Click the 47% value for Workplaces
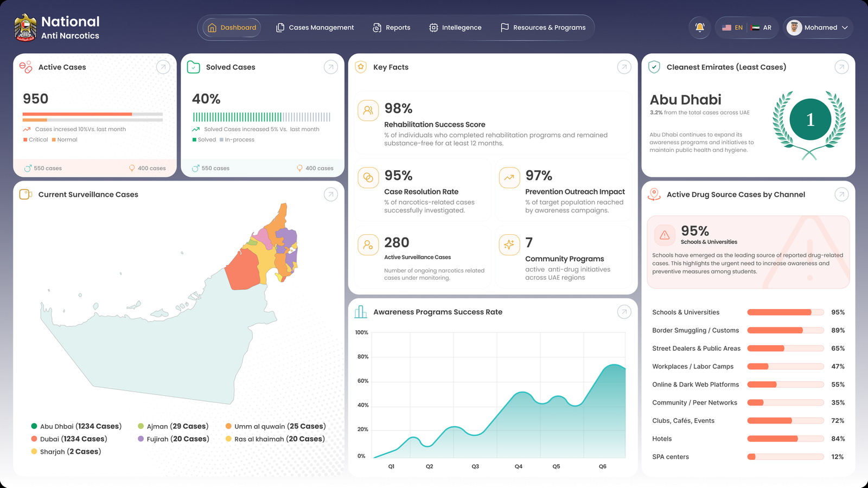Image resolution: width=868 pixels, height=488 pixels. click(x=838, y=367)
